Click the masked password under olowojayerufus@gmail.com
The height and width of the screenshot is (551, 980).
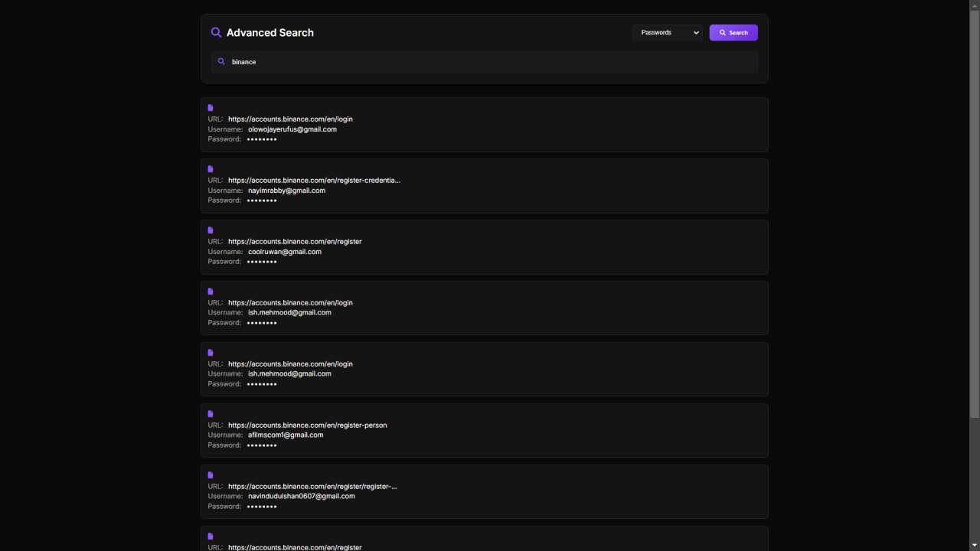[x=262, y=139]
